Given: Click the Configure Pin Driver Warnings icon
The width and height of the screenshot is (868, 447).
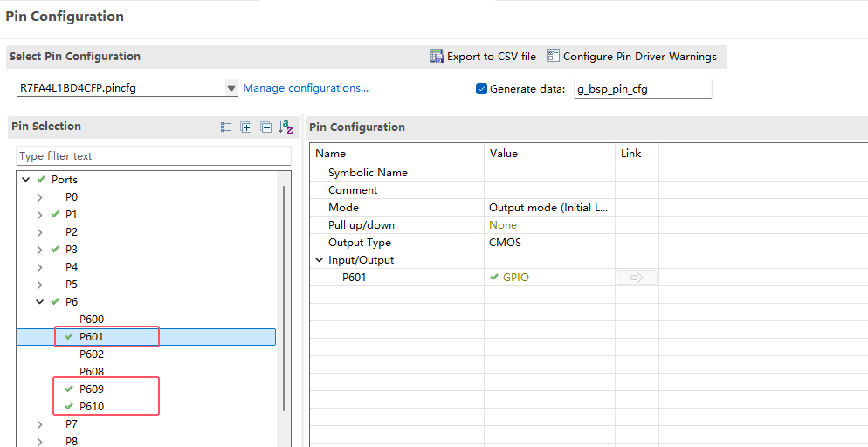Looking at the screenshot, I should point(553,56).
